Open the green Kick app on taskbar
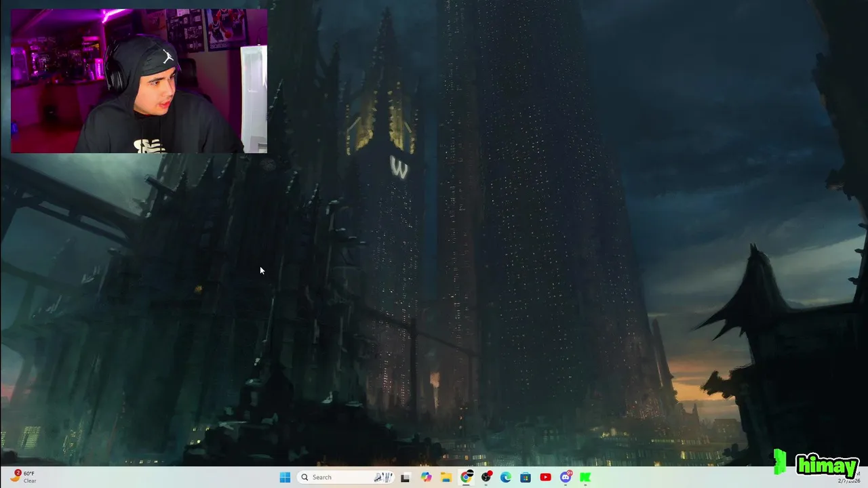868x488 pixels. tap(586, 477)
